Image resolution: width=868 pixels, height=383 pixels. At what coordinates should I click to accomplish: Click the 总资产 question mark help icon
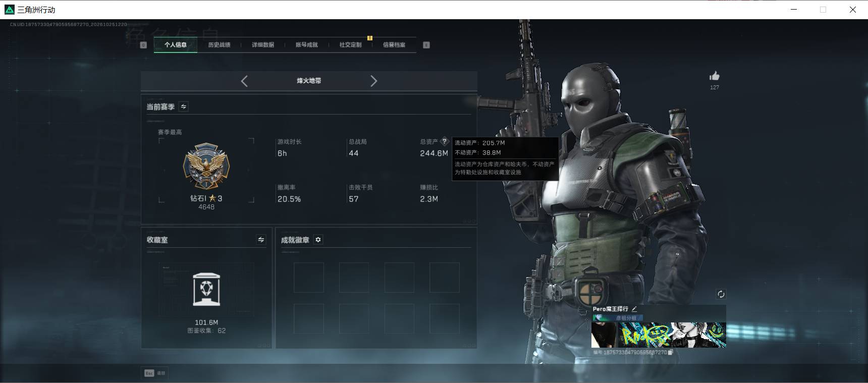[x=445, y=141]
